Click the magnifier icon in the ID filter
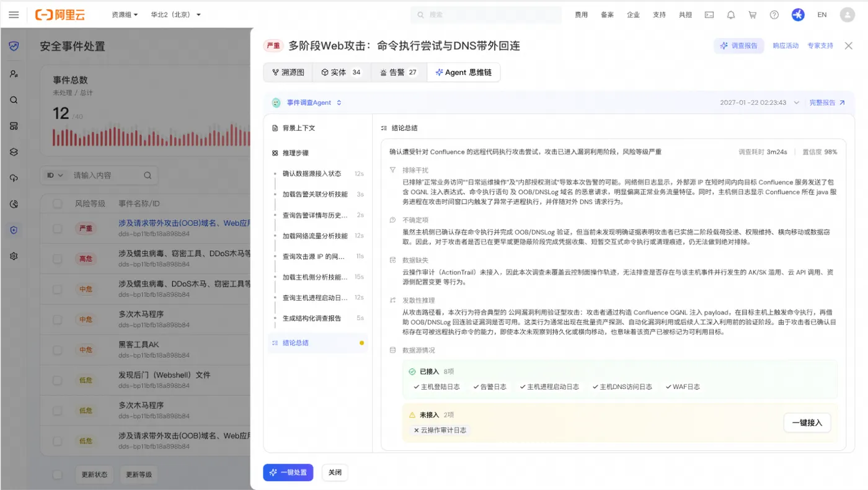Viewport: 868px width, 490px height. tap(148, 176)
